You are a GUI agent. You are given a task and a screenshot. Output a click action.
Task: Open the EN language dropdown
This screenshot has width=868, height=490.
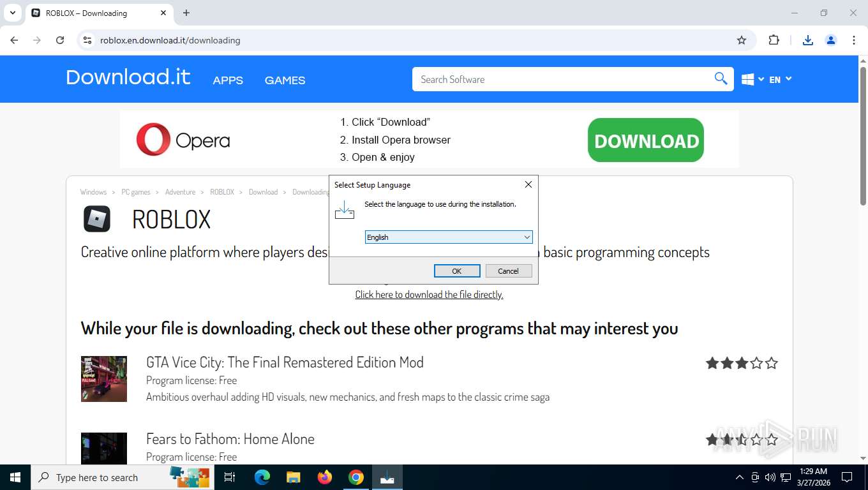pyautogui.click(x=780, y=80)
